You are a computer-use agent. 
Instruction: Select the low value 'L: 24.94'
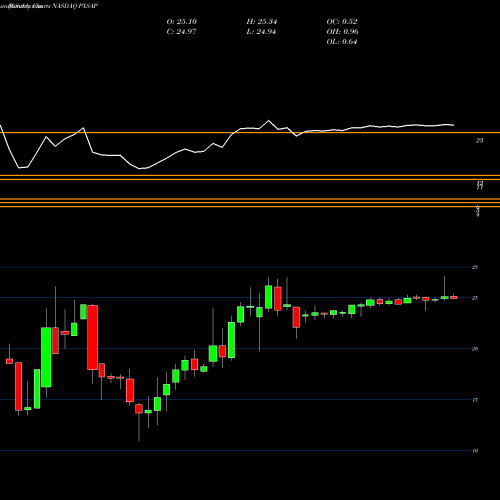(261, 32)
